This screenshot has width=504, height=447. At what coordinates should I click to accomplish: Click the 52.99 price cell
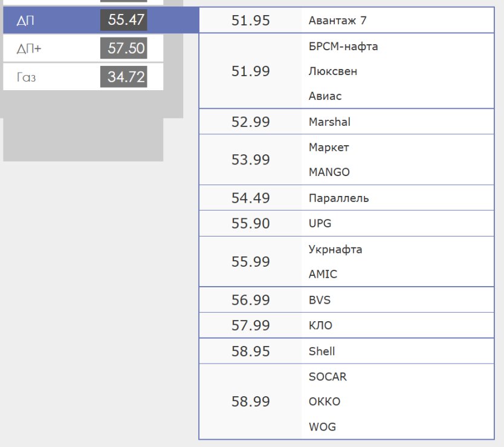coord(251,122)
